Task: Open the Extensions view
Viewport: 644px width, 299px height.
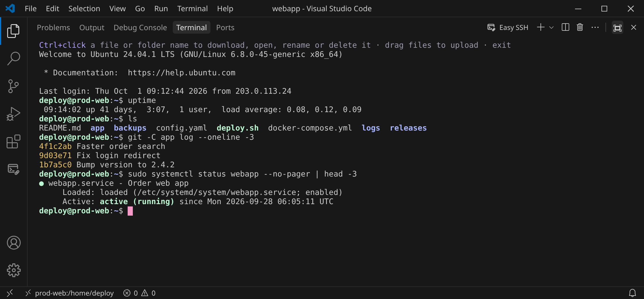Action: pos(14,141)
